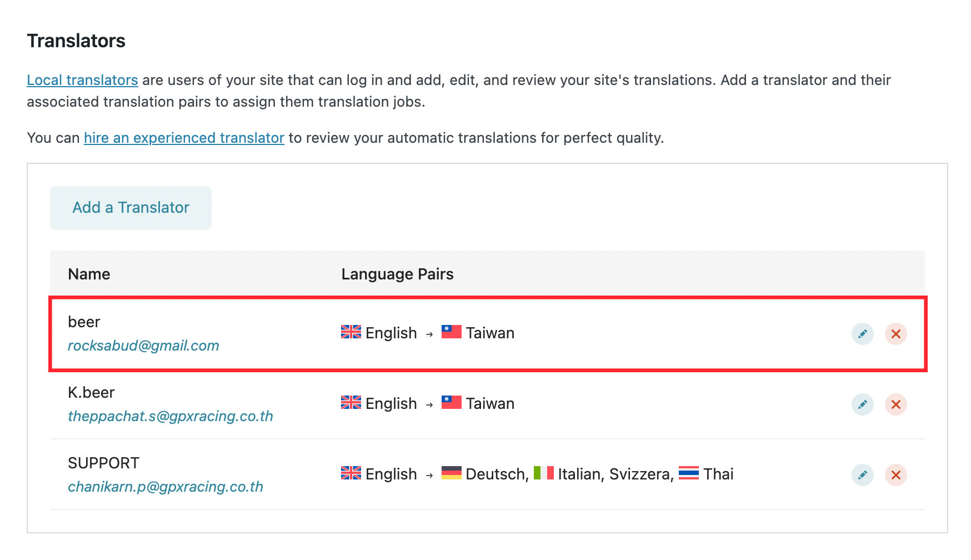
Task: Click the Language Pairs column header
Action: 397,274
